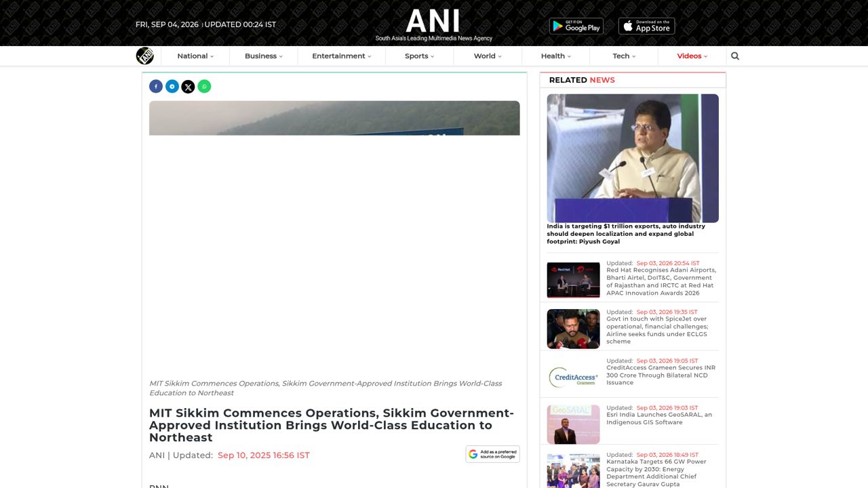Open the search magnifier icon

735,56
